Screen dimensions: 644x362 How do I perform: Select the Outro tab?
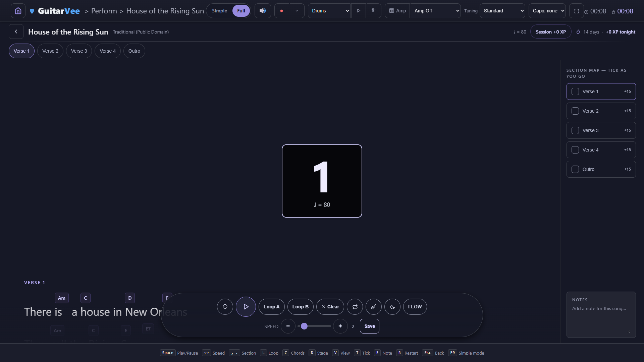[x=134, y=51]
